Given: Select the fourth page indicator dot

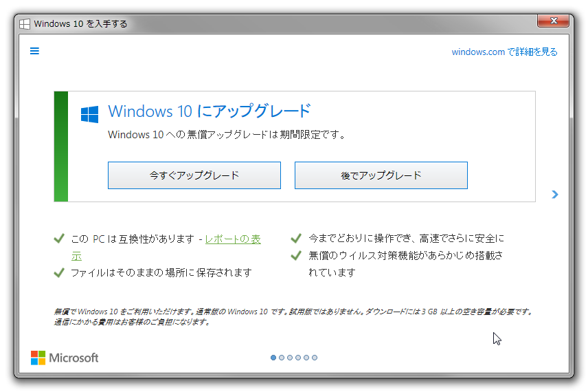Looking at the screenshot, I should click(x=298, y=358).
